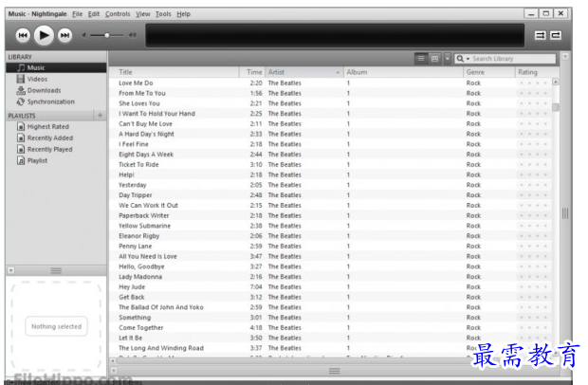Viewport: 588px width, 385px height.
Task: Add a new playlist with the plus button
Action: [x=101, y=116]
